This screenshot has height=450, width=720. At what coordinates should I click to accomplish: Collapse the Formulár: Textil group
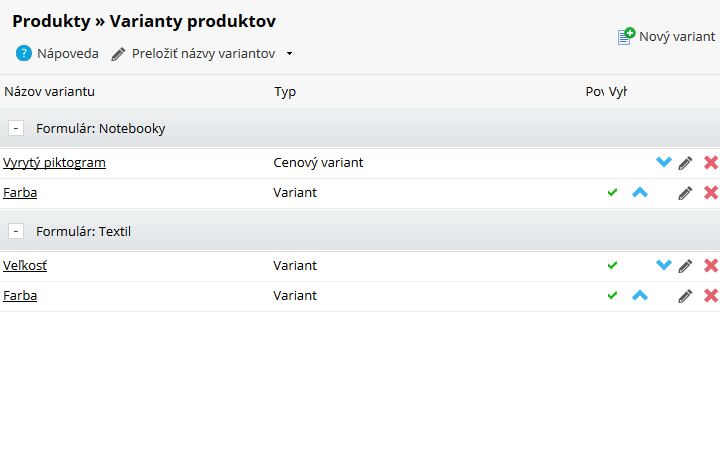pyautogui.click(x=17, y=231)
